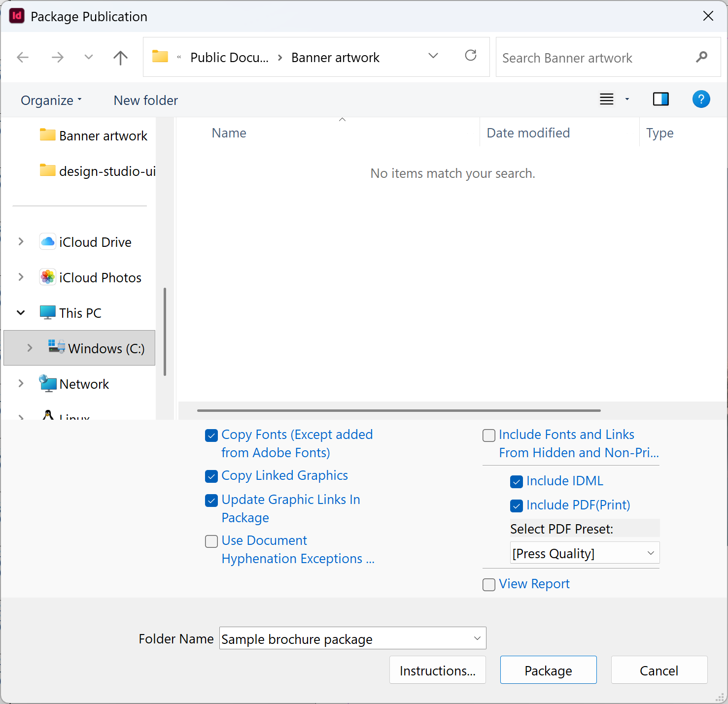Enable Include Fonts and Links From Hidden

pos(489,436)
